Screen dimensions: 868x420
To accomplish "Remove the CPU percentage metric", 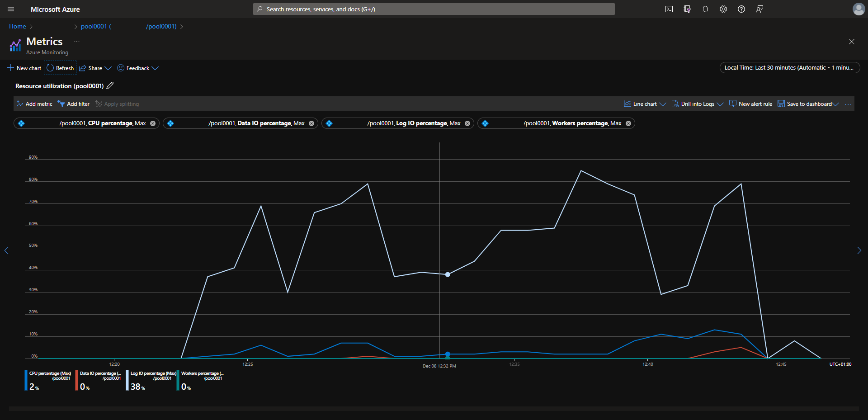I will click(153, 123).
